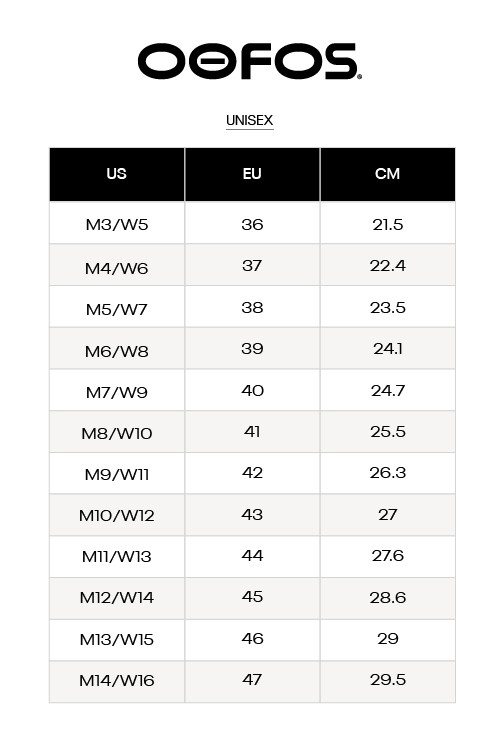Click the 28.6 centimeter cell
This screenshot has height=744, width=500.
(x=388, y=598)
